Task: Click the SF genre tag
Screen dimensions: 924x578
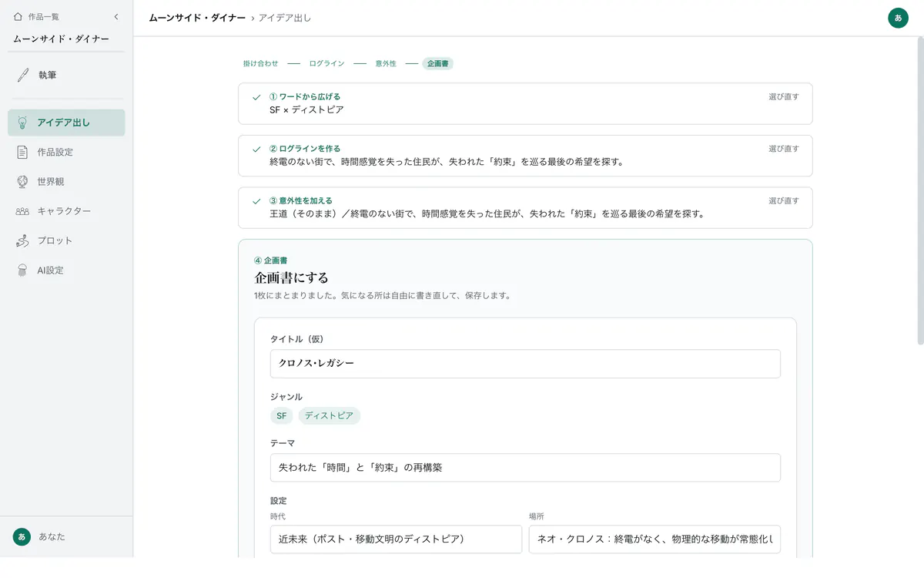Action: tap(281, 415)
